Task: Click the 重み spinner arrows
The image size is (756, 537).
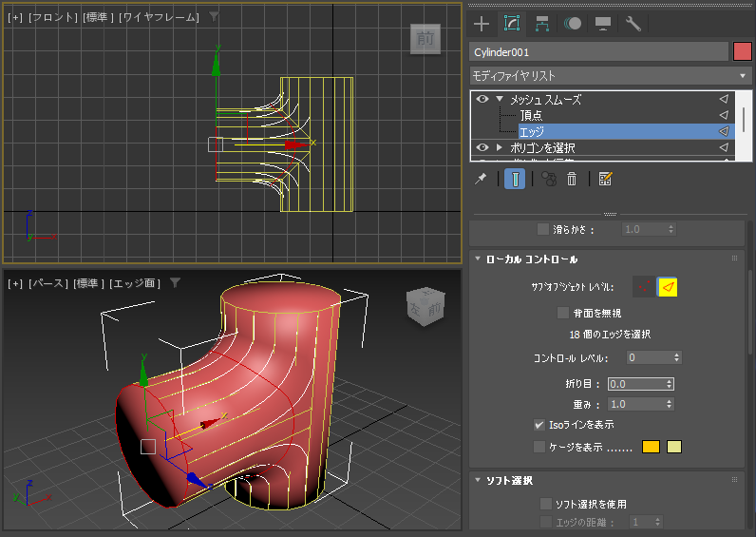Action: [670, 404]
